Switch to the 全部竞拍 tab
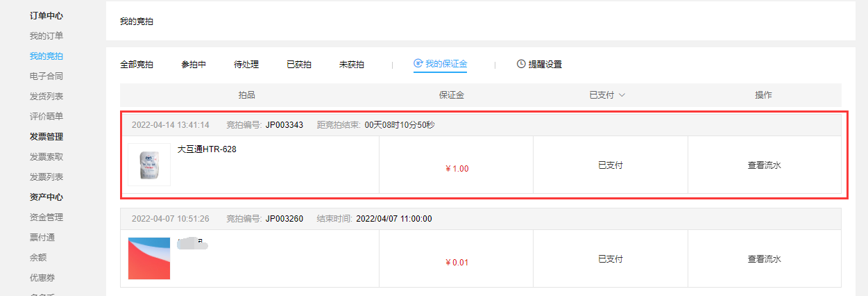This screenshot has height=296, width=868. pos(137,65)
